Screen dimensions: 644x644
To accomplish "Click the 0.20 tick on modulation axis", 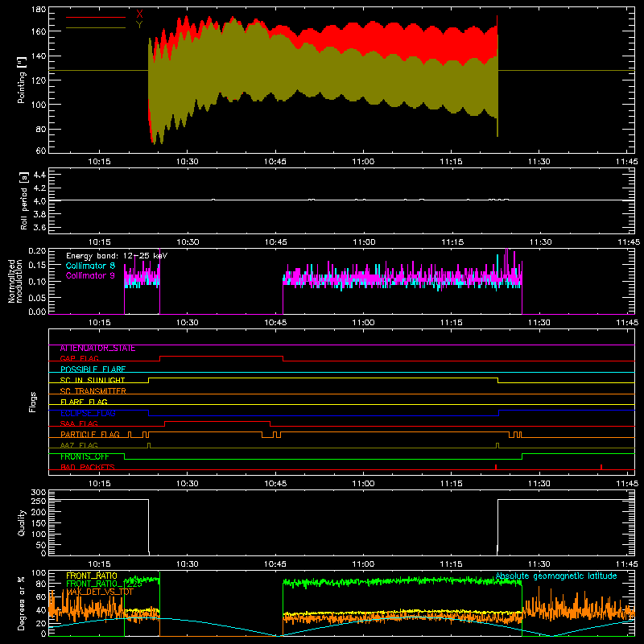I will pos(37,251).
